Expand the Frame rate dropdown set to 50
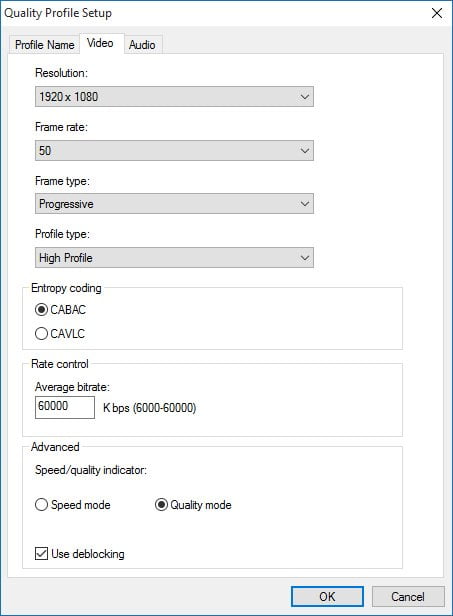Viewport: 453px width, 616px height. [174, 150]
